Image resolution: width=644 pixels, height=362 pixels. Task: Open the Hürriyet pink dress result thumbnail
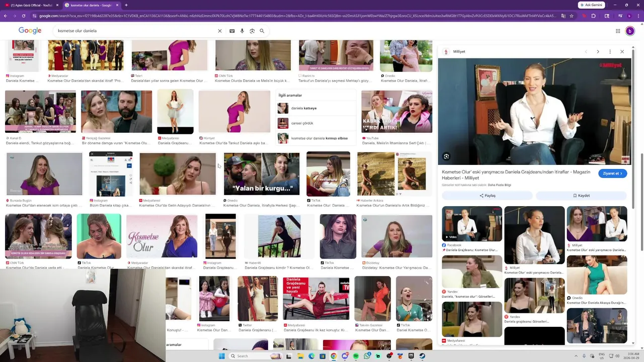click(x=234, y=112)
